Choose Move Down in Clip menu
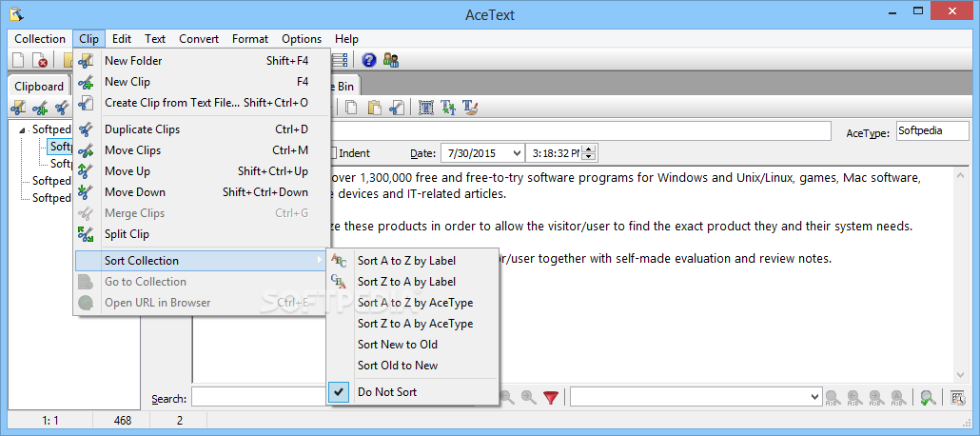Viewport: 980px width, 436px height. click(202, 192)
